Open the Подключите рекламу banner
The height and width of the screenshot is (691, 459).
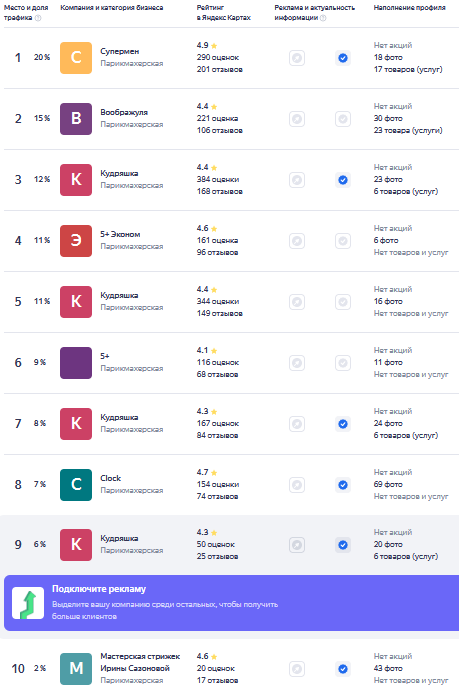coord(231,602)
